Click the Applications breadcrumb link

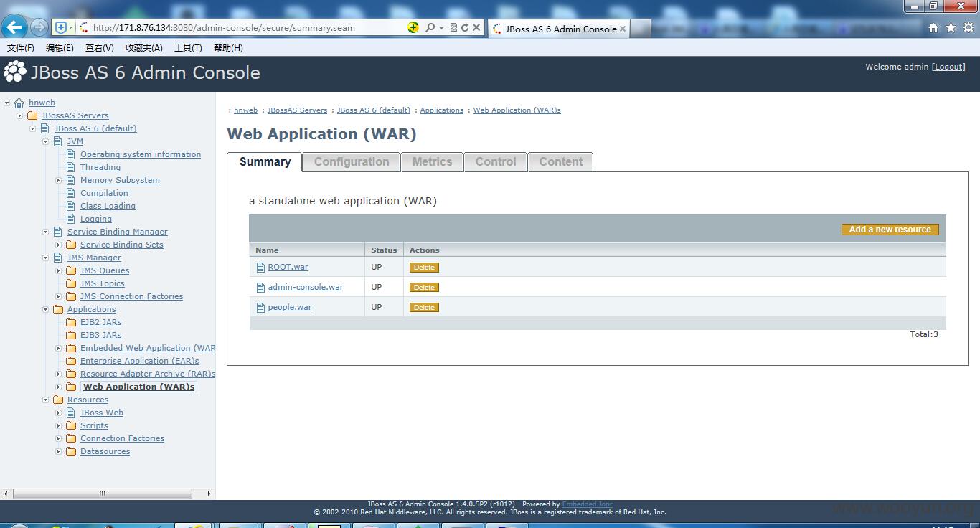(x=442, y=110)
